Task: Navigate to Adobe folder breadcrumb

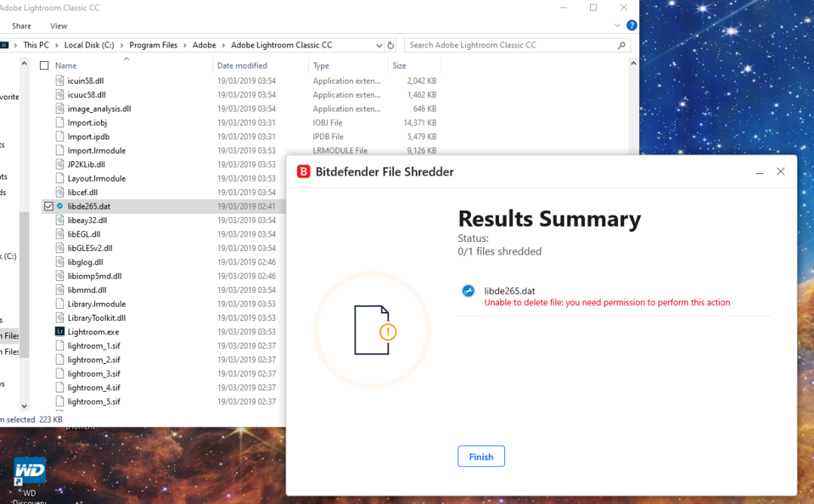Action: tap(204, 45)
